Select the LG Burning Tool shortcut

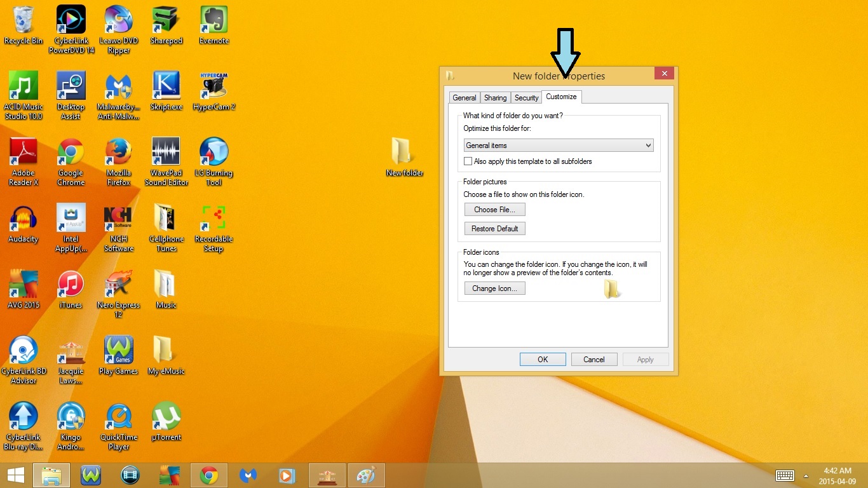214,161
